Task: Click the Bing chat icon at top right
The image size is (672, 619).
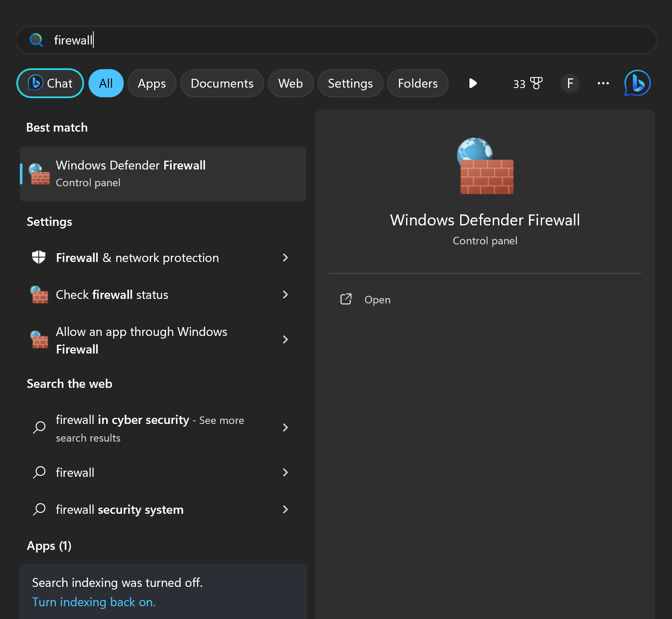Action: [637, 83]
